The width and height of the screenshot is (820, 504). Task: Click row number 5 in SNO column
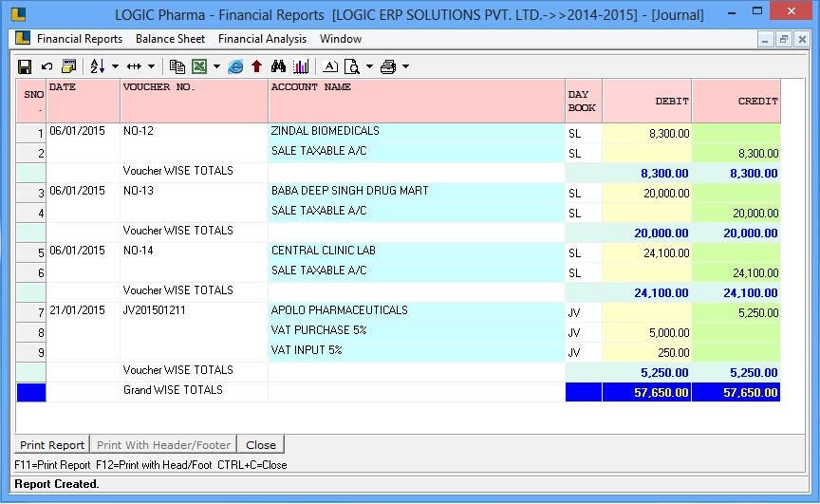pos(31,253)
